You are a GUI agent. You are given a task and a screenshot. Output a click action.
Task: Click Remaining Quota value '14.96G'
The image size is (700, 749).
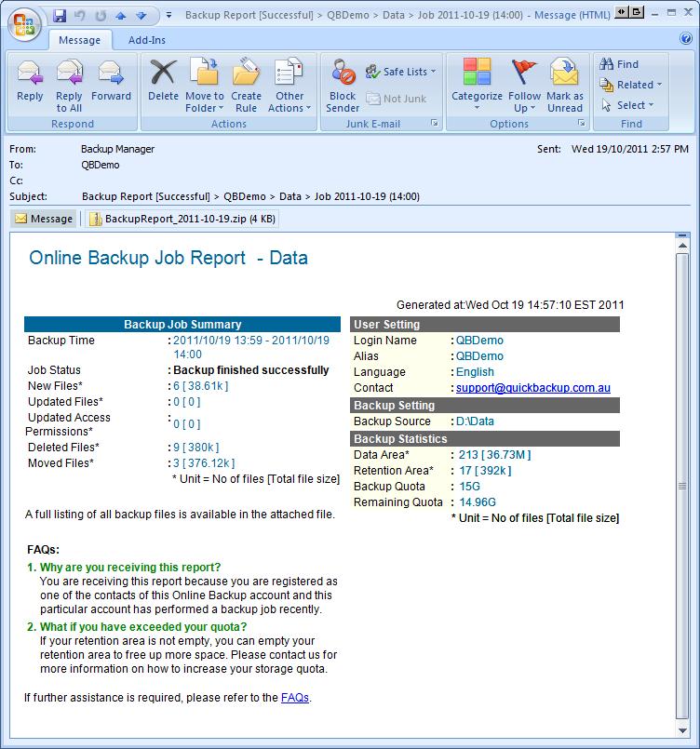478,502
